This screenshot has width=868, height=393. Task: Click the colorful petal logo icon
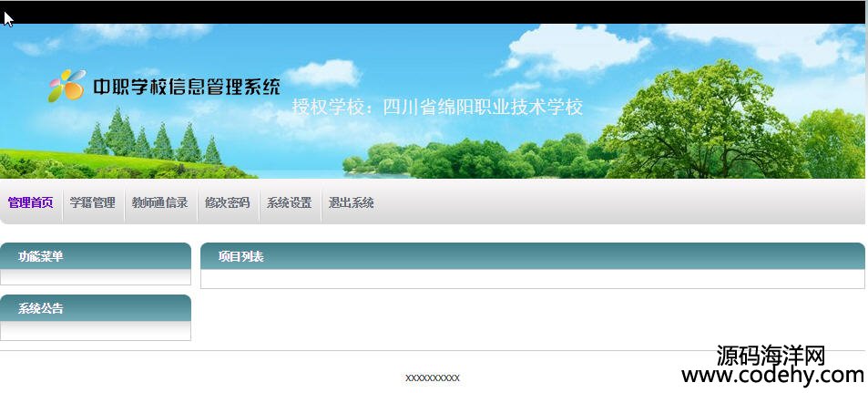point(66,87)
